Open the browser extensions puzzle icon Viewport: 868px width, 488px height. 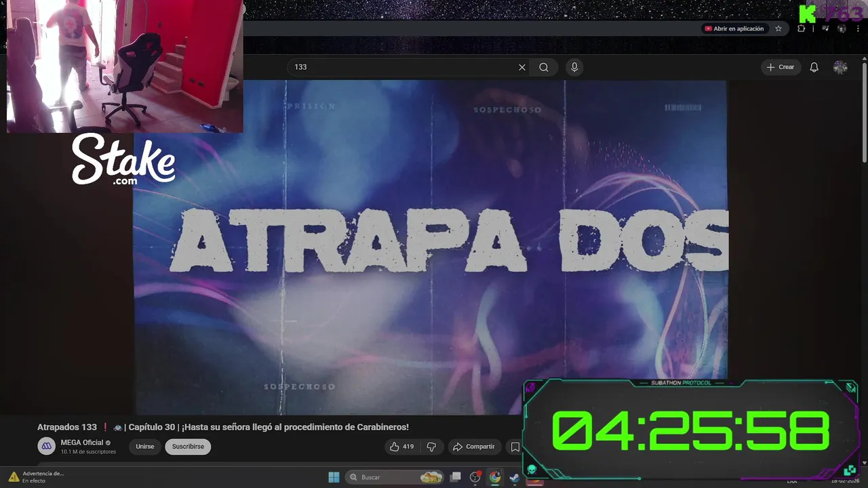(802, 28)
